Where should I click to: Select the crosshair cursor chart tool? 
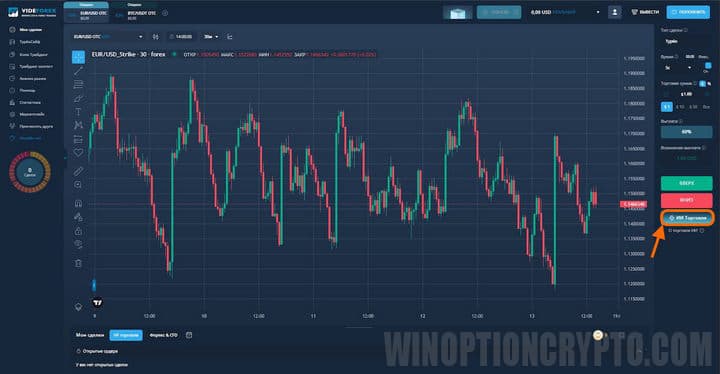click(x=79, y=57)
